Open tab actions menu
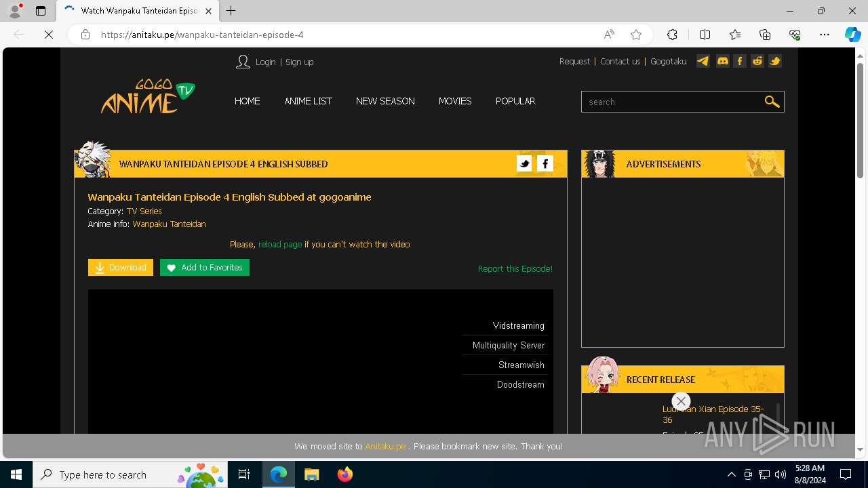 (x=41, y=11)
